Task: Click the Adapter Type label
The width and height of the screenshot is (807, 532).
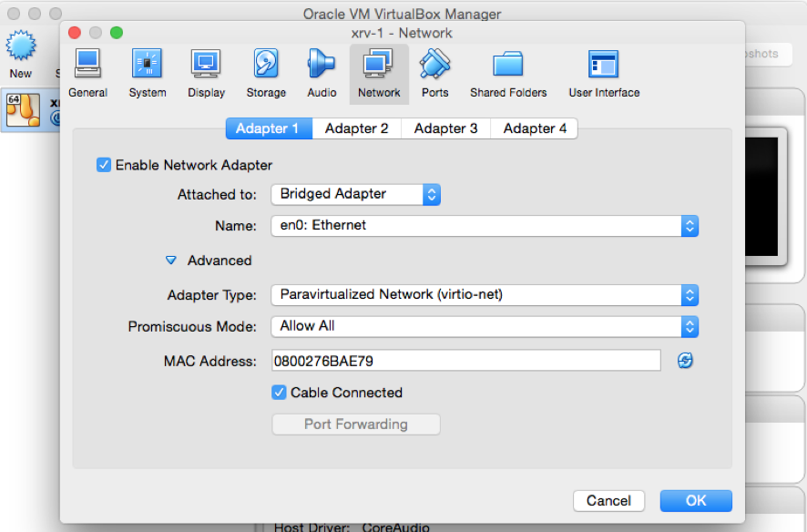Action: click(x=211, y=295)
